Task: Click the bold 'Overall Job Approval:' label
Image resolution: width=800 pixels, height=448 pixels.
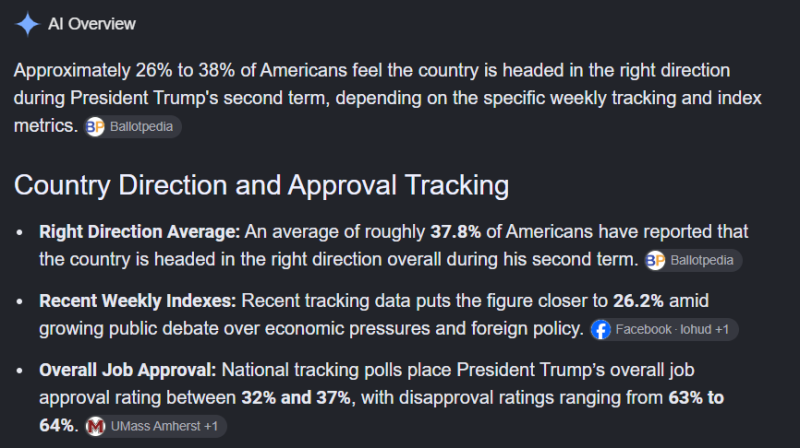Action: 128,370
